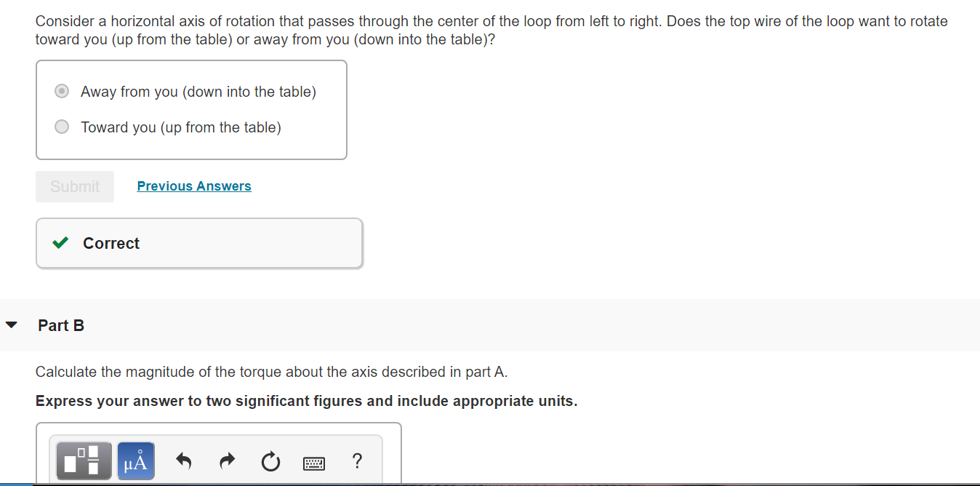Image resolution: width=980 pixels, height=486 pixels.
Task: Open the Previous Answers link
Action: (193, 186)
